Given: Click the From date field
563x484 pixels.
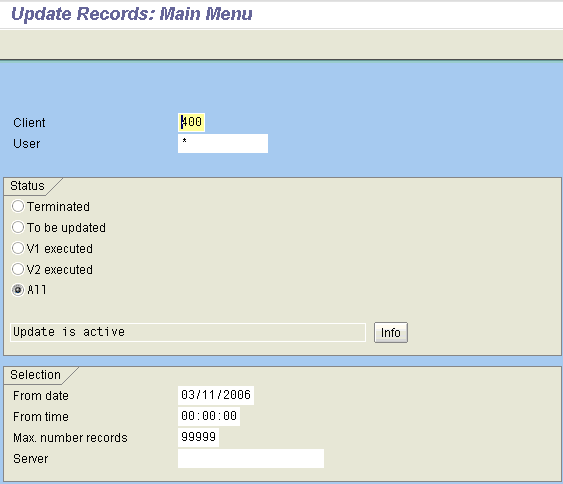Looking at the screenshot, I should tap(216, 395).
